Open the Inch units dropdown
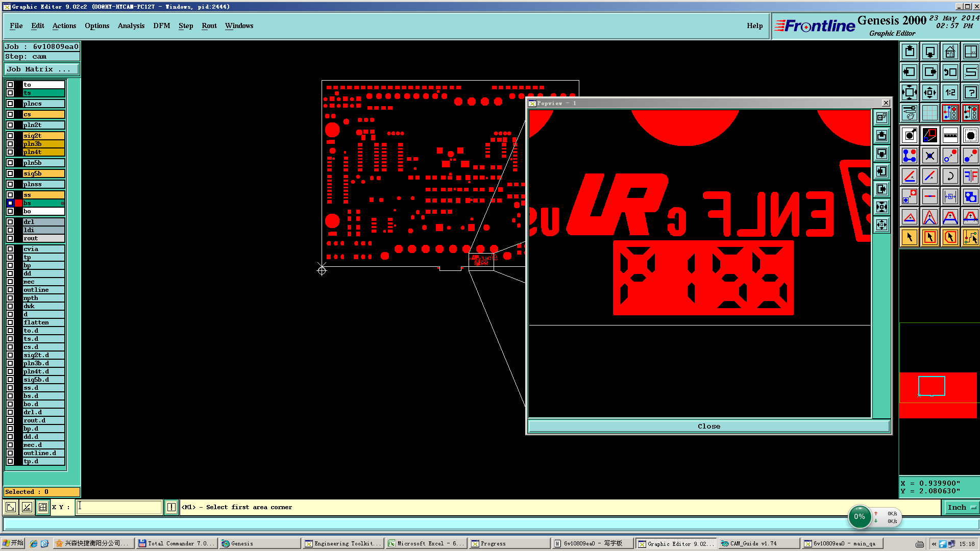This screenshot has width=980, height=551. point(961,507)
